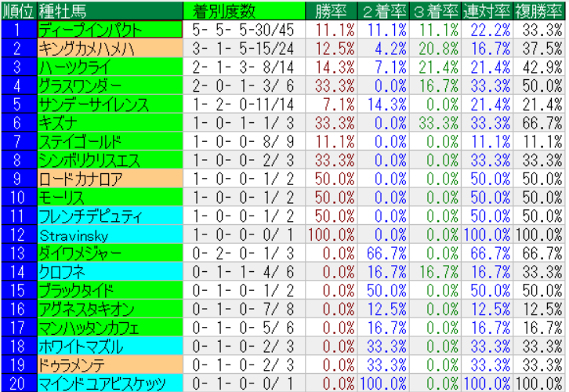Click the マインドユアビスケッツ sire entry
This screenshot has height=392, width=569.
109,383
